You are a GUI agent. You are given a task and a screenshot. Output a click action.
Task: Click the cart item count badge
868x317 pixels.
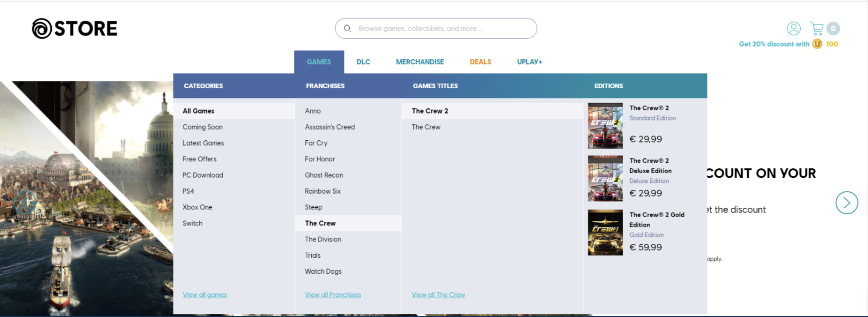click(833, 29)
